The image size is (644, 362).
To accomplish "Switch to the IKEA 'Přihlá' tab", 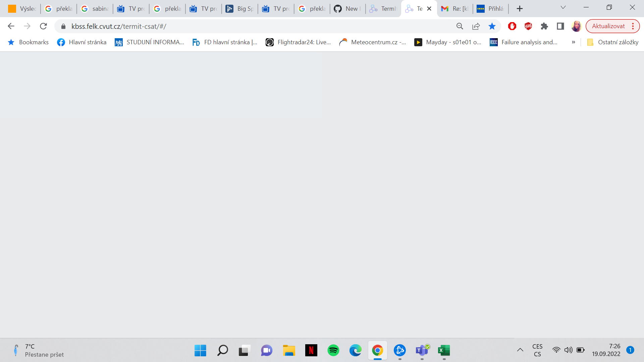I will 491,8.
